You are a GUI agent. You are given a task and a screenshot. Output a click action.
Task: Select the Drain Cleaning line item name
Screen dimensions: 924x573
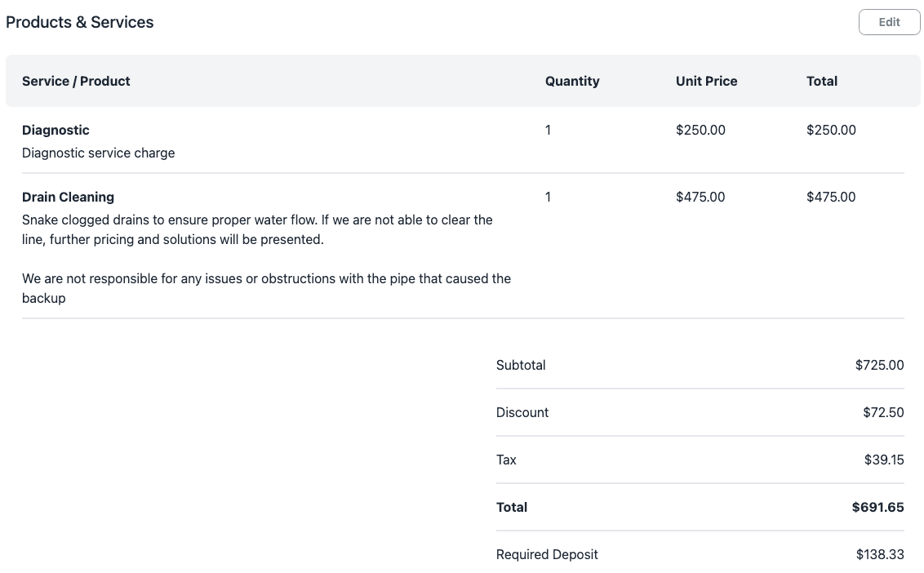click(x=69, y=197)
